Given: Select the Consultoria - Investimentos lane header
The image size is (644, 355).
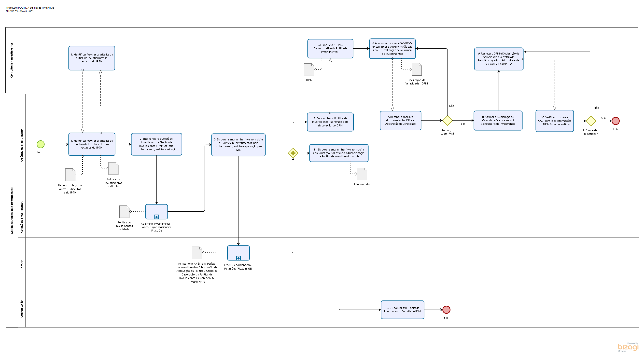Looking at the screenshot, I should pyautogui.click(x=12, y=60).
